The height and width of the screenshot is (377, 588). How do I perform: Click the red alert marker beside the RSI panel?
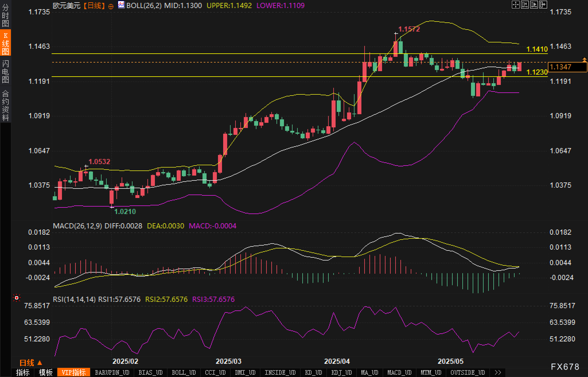click(17, 298)
